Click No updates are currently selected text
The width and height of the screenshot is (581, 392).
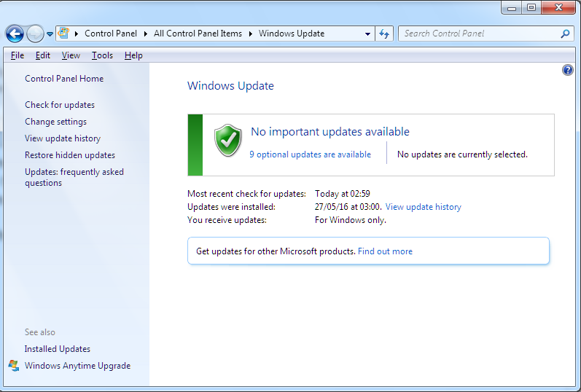point(462,154)
